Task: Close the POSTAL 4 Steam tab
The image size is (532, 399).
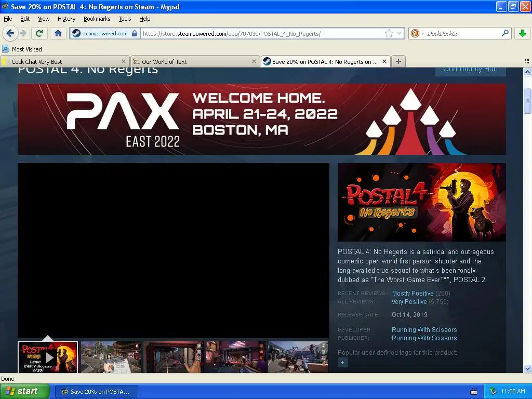Action: [x=384, y=61]
